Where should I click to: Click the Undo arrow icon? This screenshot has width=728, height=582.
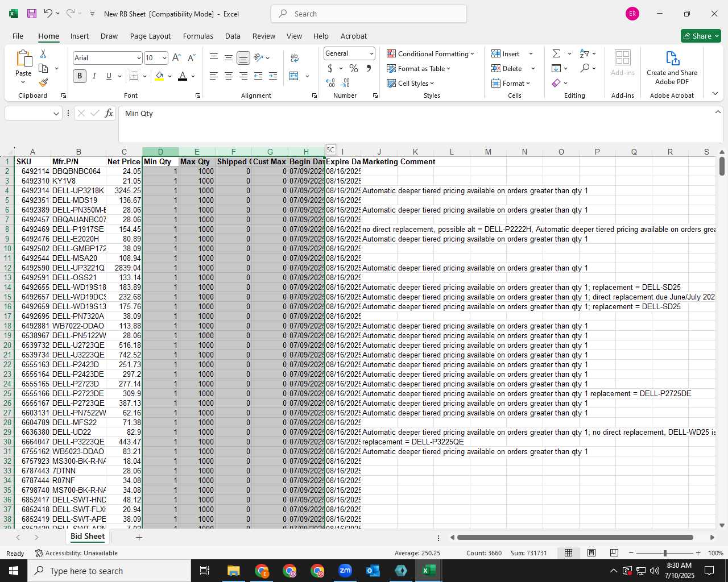tap(48, 14)
